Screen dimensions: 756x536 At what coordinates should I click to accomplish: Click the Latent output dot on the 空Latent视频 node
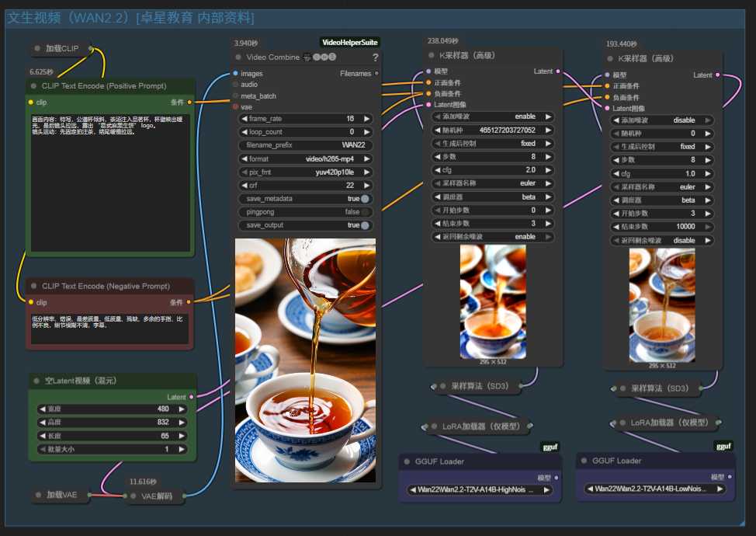point(192,397)
